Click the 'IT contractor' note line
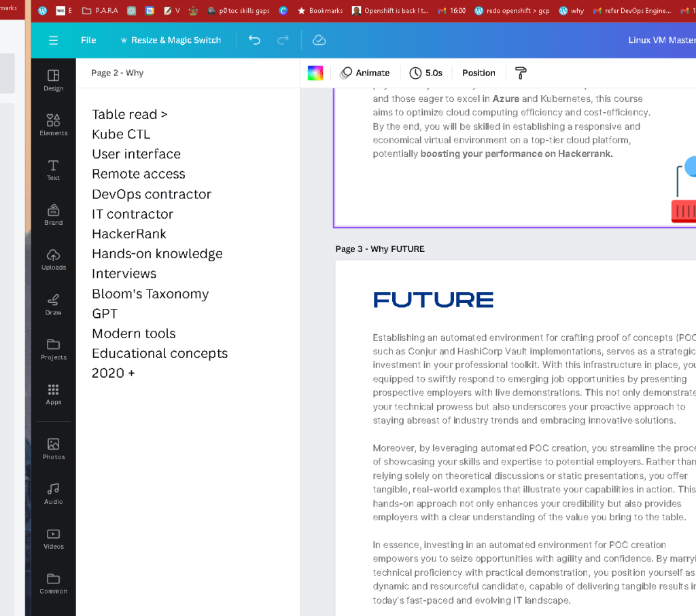Screen dimensions: 696x616 pos(133,214)
